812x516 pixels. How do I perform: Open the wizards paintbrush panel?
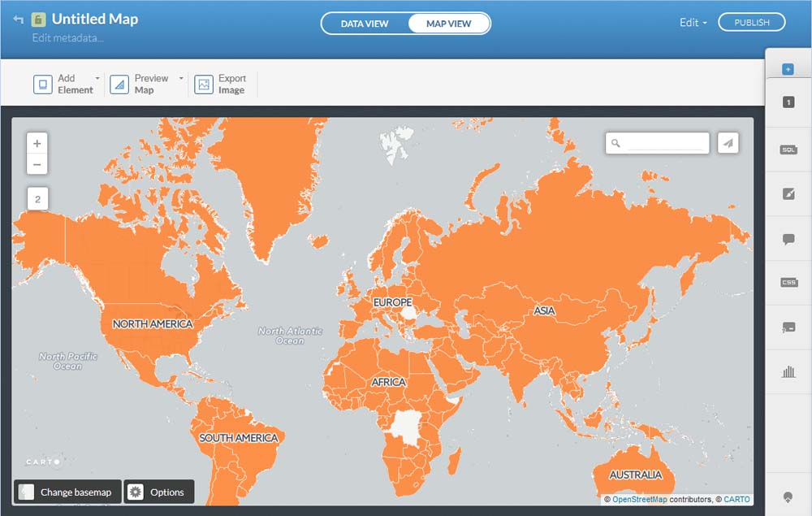coord(788,193)
